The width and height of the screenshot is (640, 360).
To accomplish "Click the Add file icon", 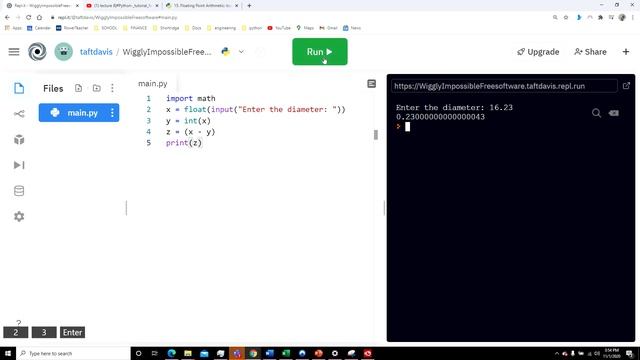I will 78,88.
